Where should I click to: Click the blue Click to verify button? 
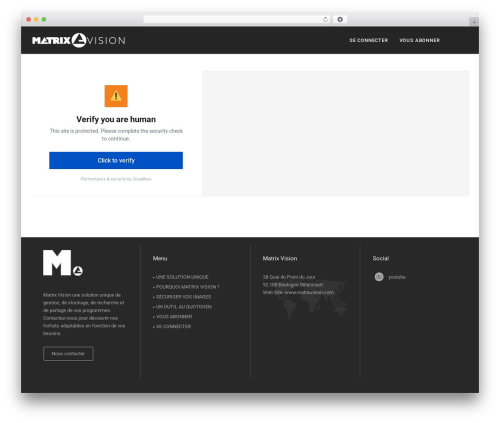click(116, 160)
